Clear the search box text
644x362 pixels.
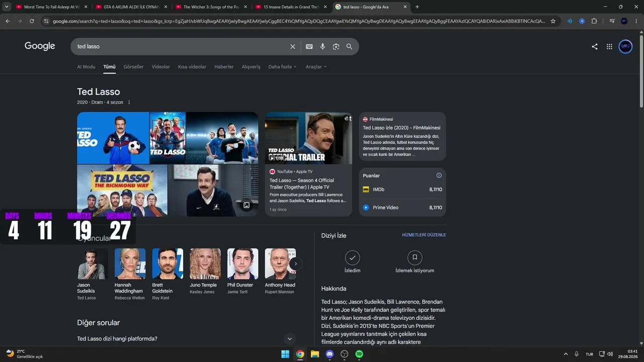click(293, 47)
